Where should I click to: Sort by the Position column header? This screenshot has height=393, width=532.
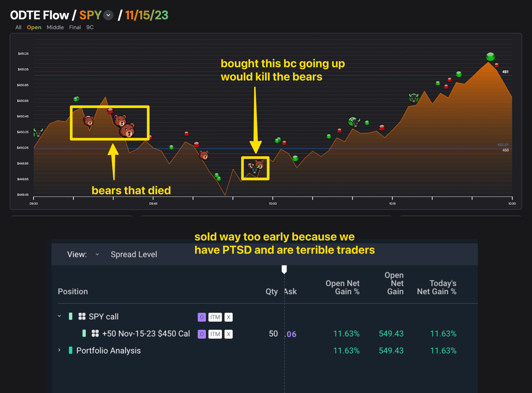point(73,291)
